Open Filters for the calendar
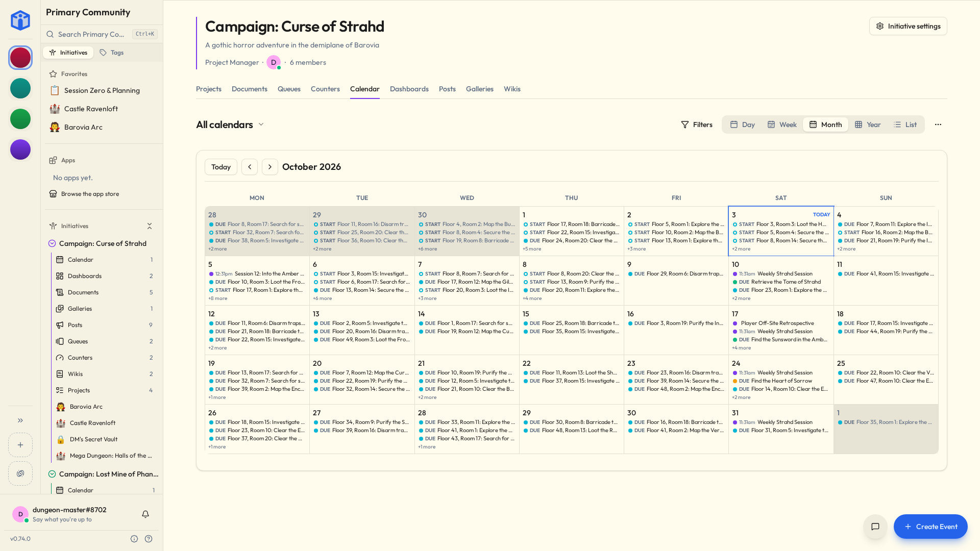The height and width of the screenshot is (551, 980). tap(697, 124)
